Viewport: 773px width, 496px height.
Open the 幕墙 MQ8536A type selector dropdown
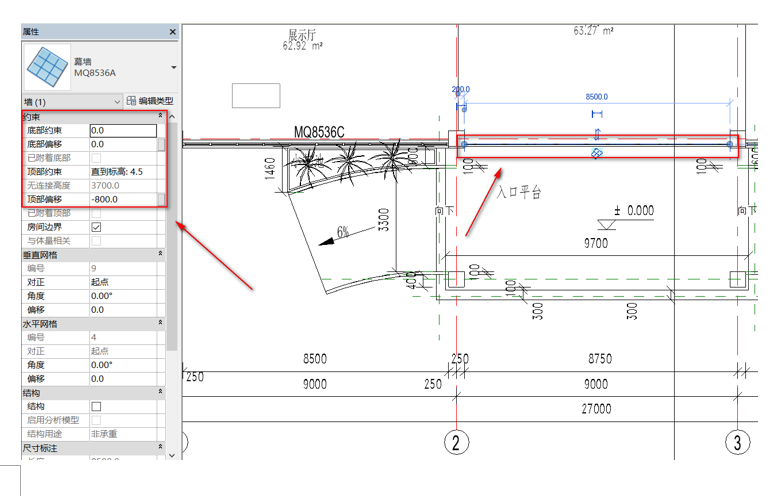point(174,67)
